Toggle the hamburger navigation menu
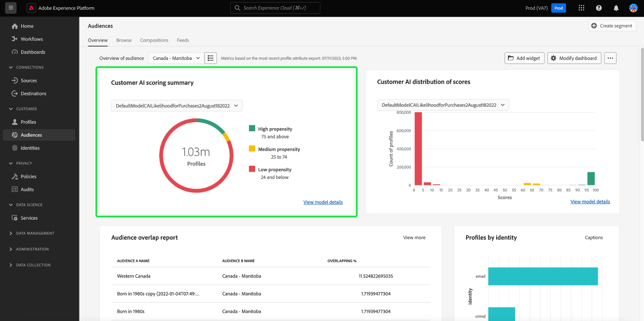 (x=11, y=8)
